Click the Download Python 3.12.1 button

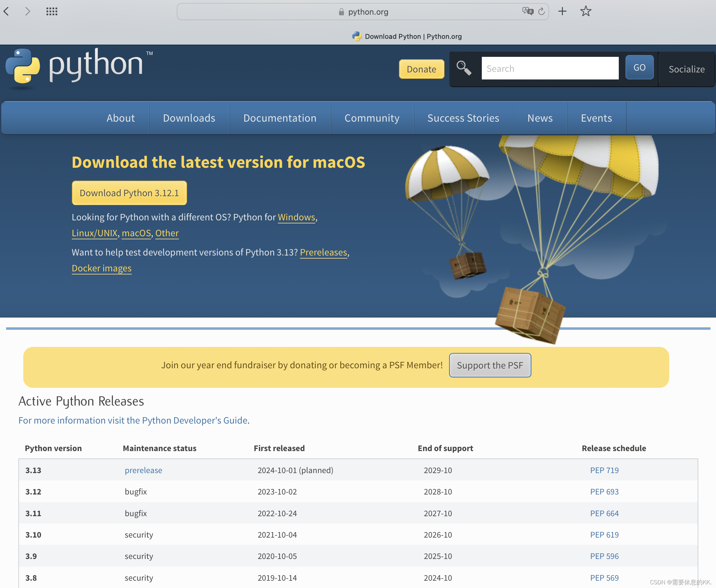tap(129, 193)
